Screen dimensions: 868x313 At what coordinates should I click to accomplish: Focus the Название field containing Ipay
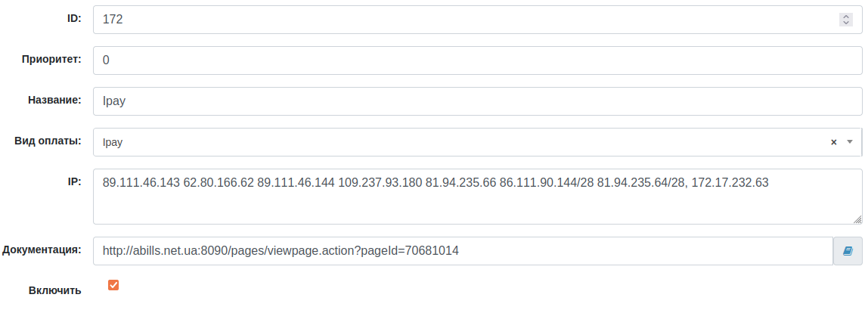pos(476,101)
